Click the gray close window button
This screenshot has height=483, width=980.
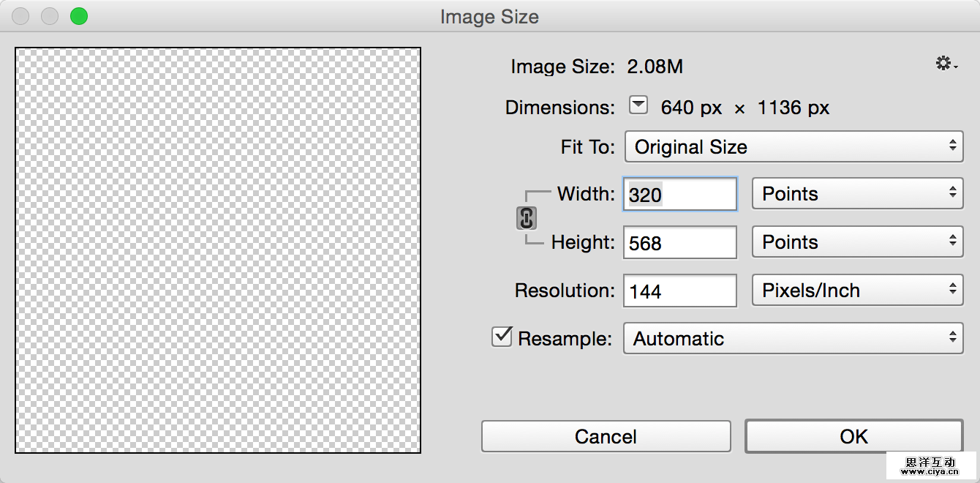click(20, 16)
